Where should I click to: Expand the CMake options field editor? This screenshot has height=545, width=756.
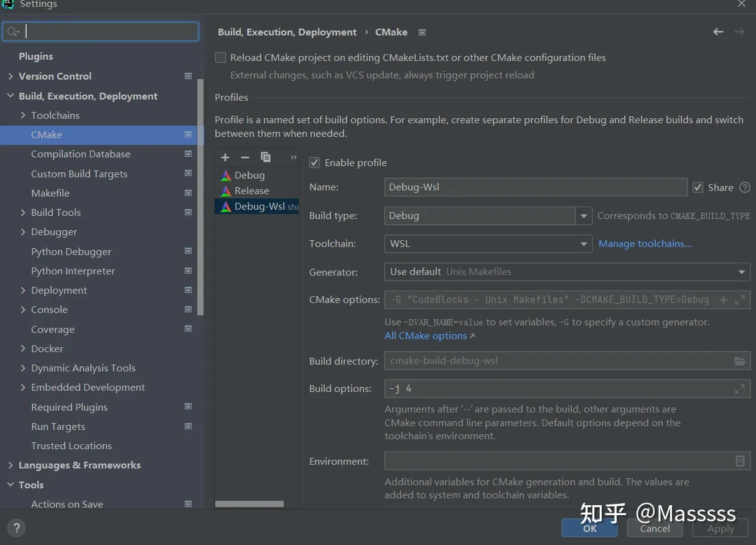tap(740, 300)
